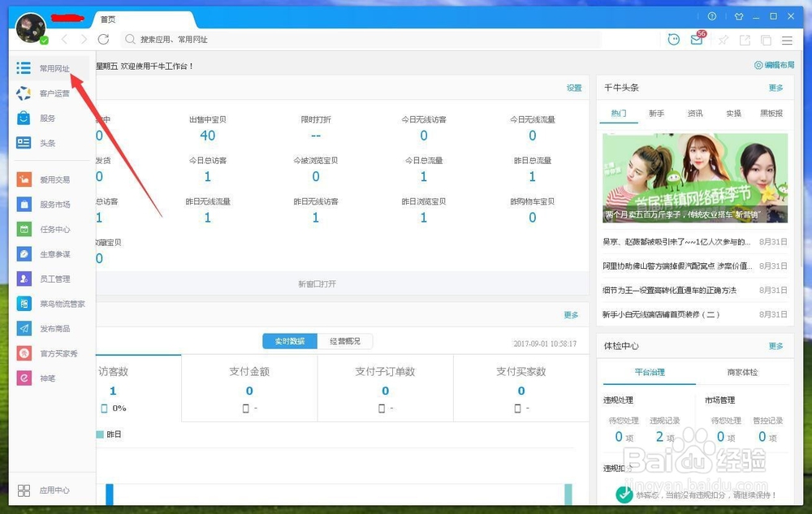
Task: Select 平台治理 tab in 体检中心
Action: coord(650,372)
